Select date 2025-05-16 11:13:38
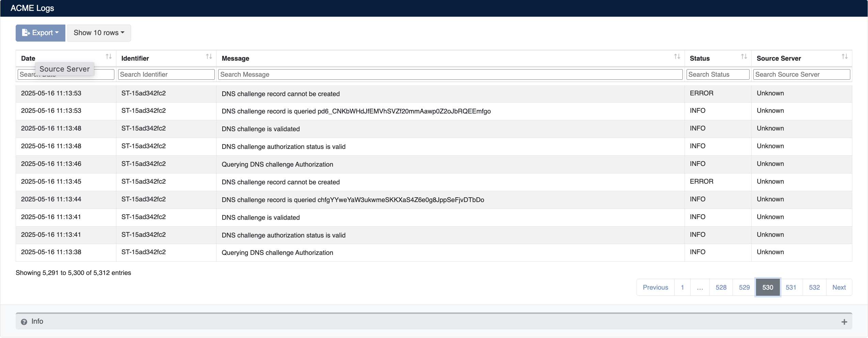 (x=51, y=252)
